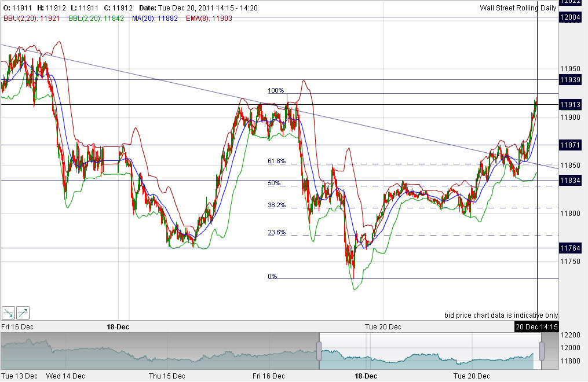The height and width of the screenshot is (382, 588).
Task: Click Tue 13 Dec in the navigator
Action: 19,376
